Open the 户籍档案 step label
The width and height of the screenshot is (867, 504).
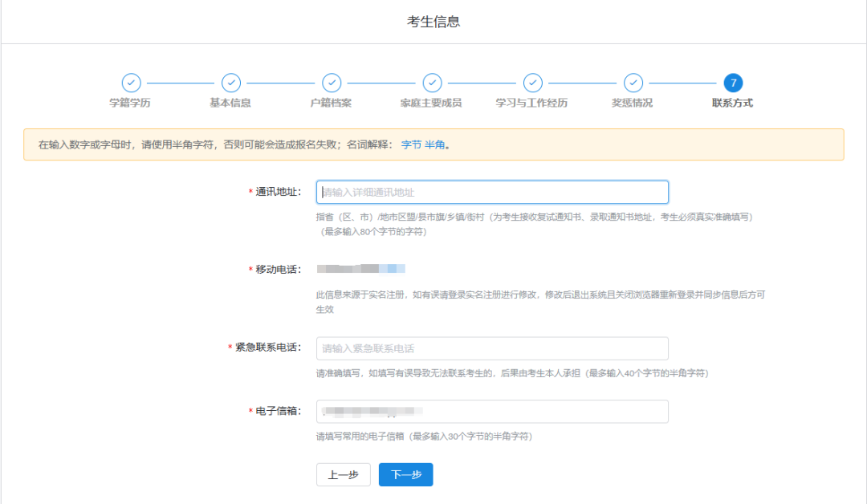pyautogui.click(x=332, y=104)
